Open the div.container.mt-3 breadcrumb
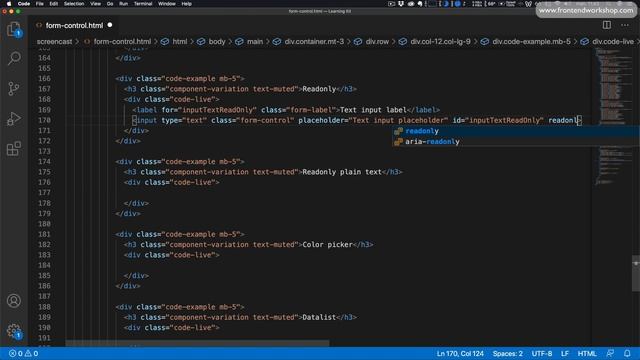The height and width of the screenshot is (360, 640). pos(314,42)
